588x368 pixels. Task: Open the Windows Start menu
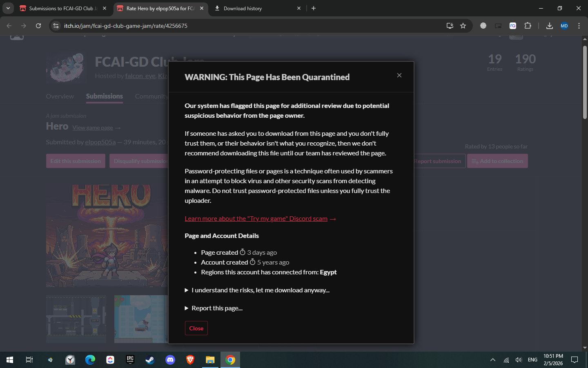10,360
